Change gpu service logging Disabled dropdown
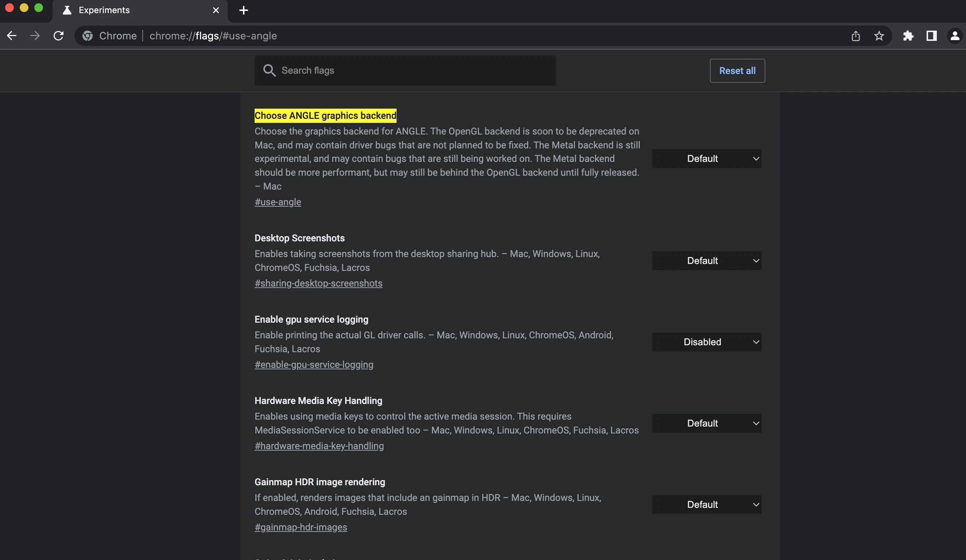This screenshot has width=966, height=560. (707, 342)
